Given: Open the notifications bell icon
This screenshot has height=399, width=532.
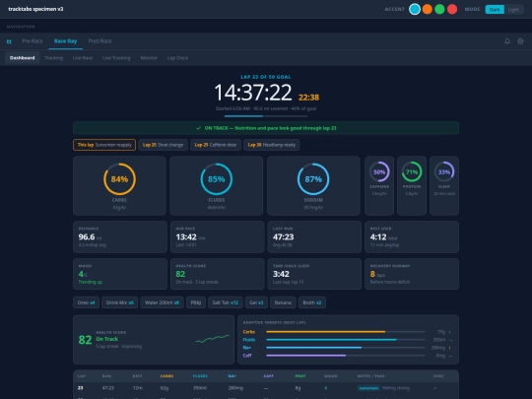Looking at the screenshot, I should 507,41.
